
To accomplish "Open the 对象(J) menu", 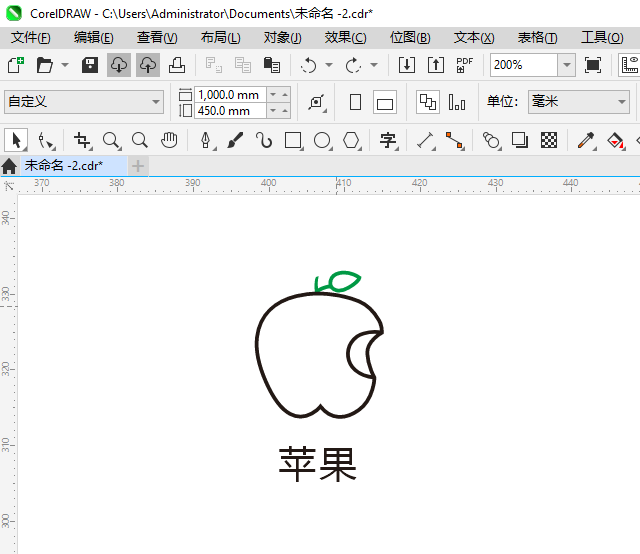I will [282, 38].
